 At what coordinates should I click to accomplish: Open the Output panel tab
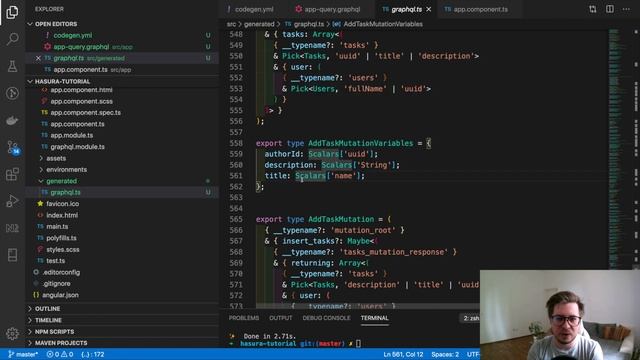[280, 318]
